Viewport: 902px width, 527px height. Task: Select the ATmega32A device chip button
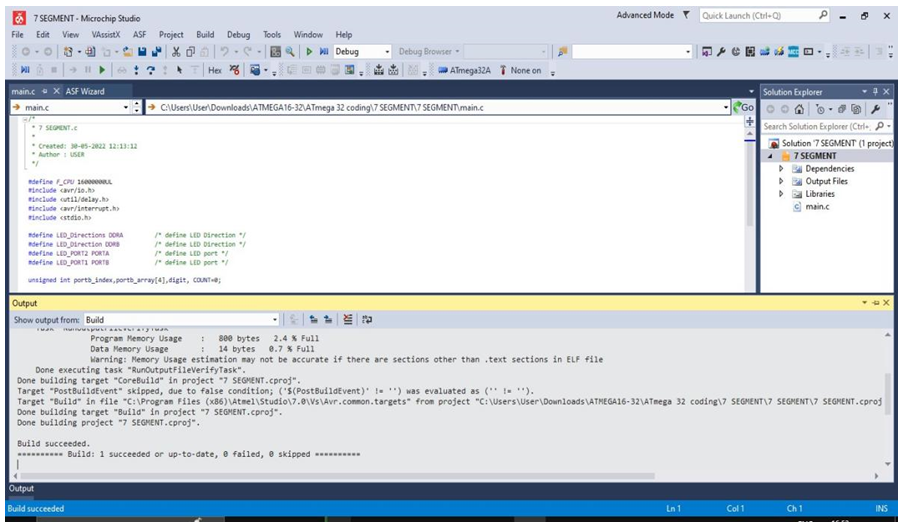(x=463, y=70)
